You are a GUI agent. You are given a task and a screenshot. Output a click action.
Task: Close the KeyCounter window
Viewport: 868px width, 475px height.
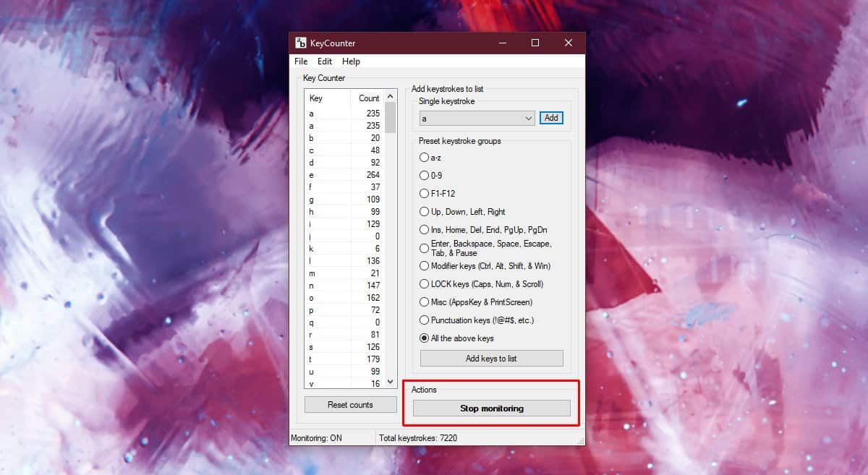pos(569,43)
